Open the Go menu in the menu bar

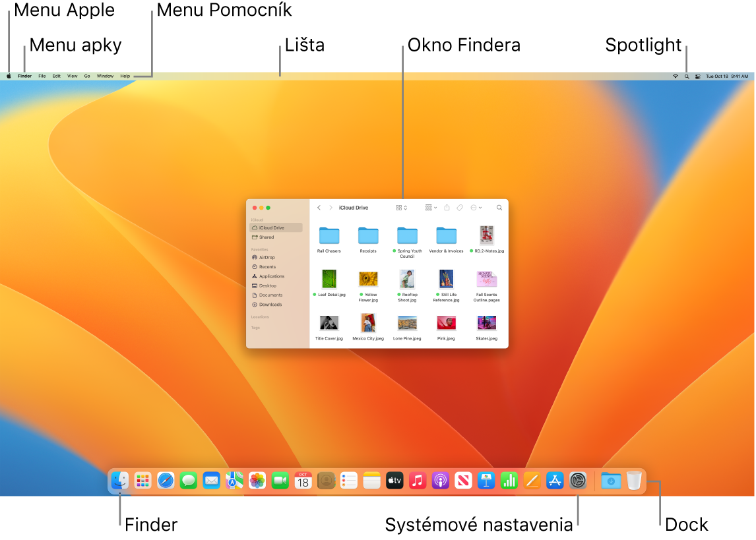87,76
